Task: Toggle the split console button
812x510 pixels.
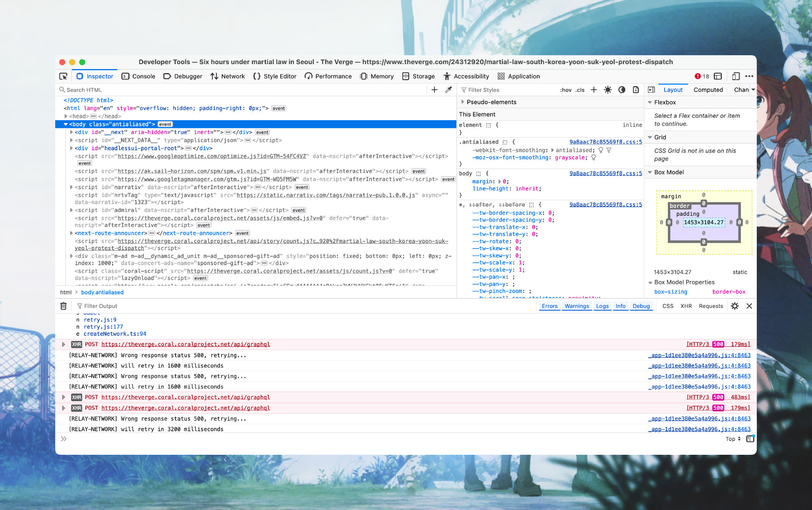Action: tap(718, 76)
